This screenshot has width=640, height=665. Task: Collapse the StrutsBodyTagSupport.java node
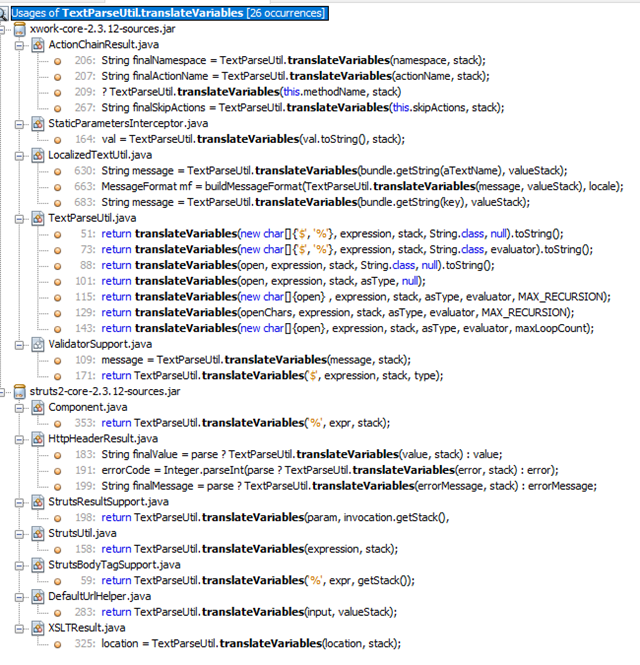[x=19, y=565]
